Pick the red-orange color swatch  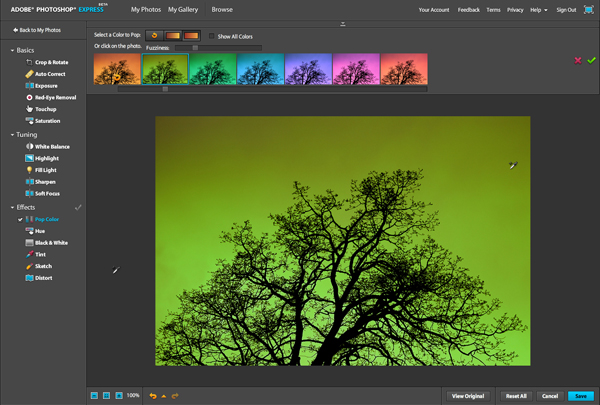191,36
